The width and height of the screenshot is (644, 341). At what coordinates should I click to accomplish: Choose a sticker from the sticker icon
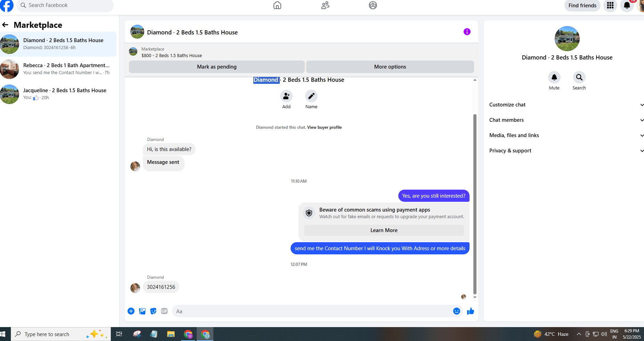tap(153, 311)
